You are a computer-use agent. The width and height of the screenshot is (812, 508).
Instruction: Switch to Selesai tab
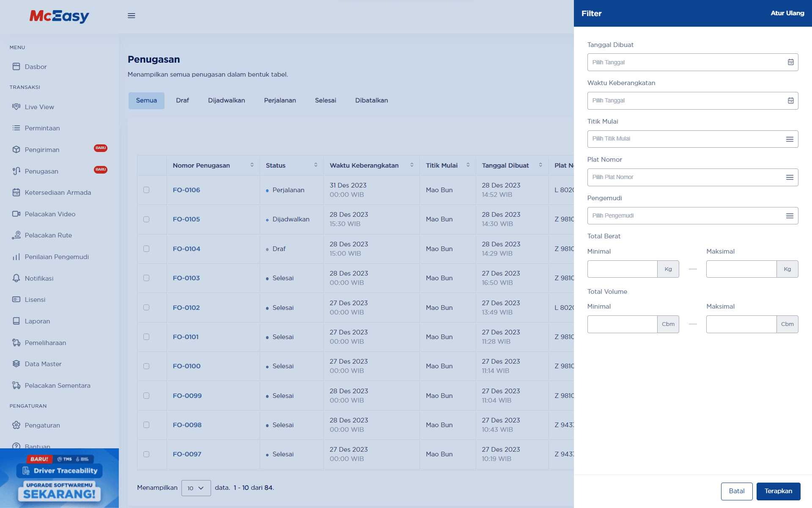point(325,100)
